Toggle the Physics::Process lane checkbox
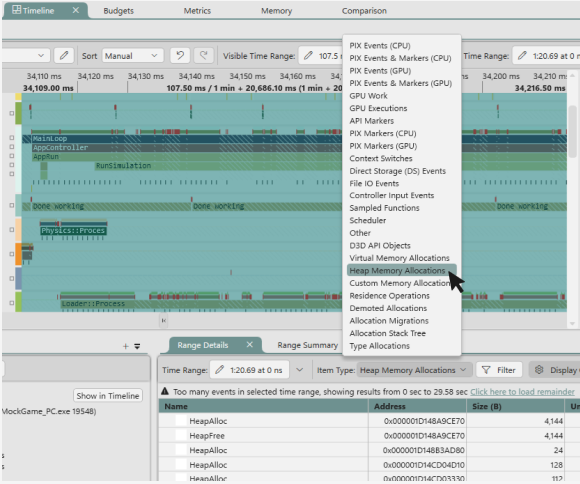The height and width of the screenshot is (484, 580). point(12,230)
